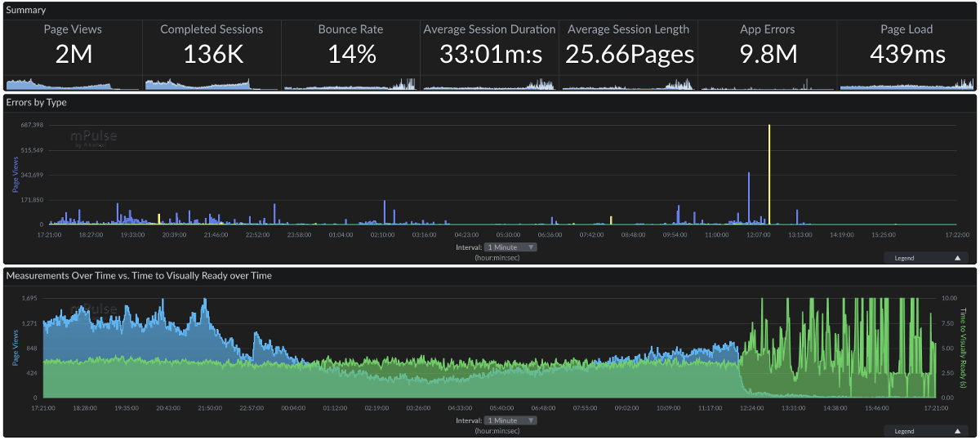Click the mPulse logo in Errors by Type chart
This screenshot has width=980, height=440.
point(92,138)
